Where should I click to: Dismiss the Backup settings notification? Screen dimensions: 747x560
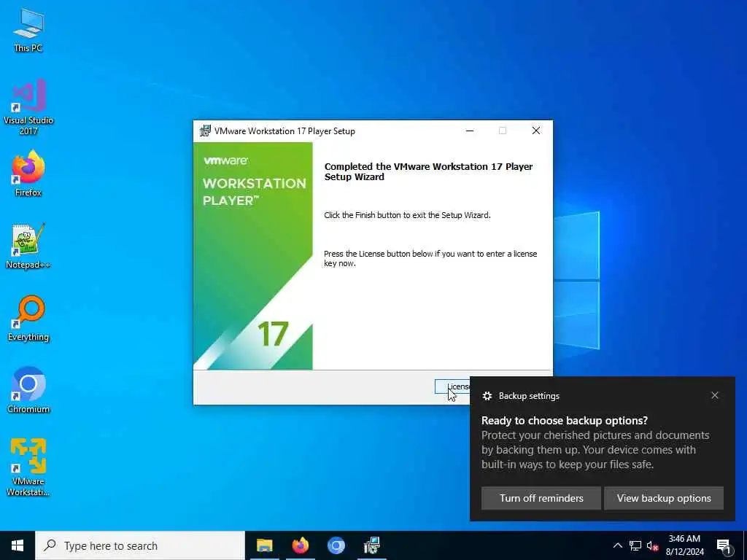pos(715,395)
